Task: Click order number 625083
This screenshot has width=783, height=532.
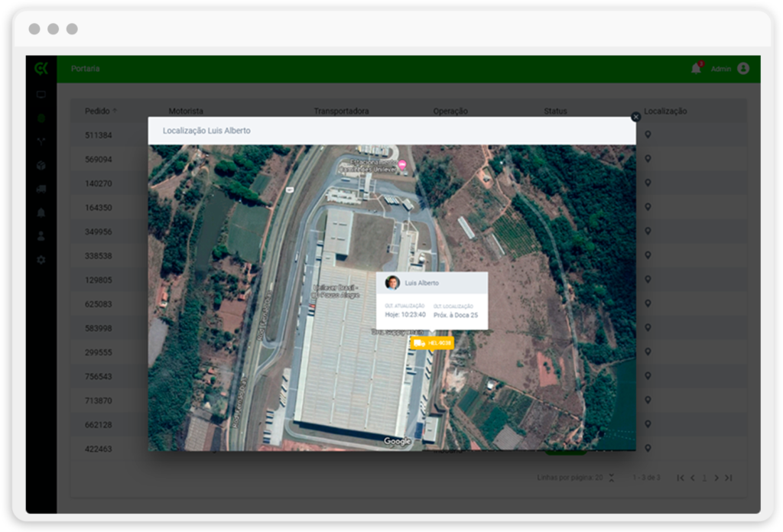Action: [x=99, y=304]
